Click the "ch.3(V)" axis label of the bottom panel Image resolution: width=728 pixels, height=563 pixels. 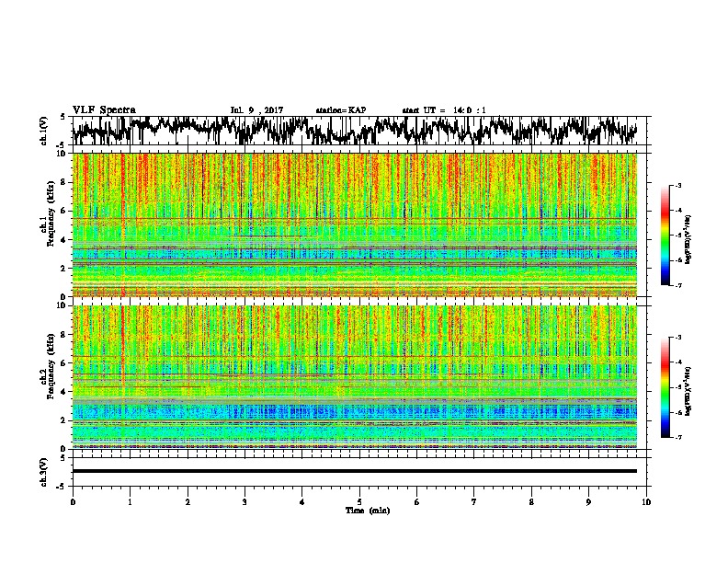point(44,473)
